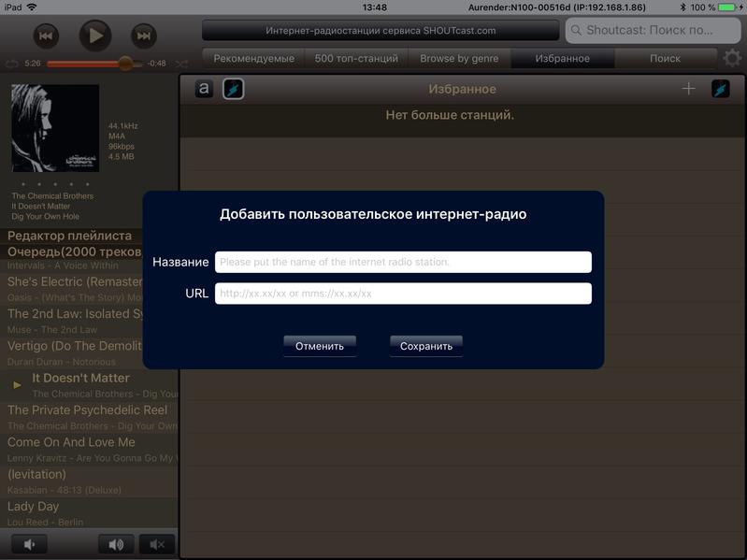This screenshot has width=747, height=560.
Task: Select track (levitation)
Action: (89, 481)
